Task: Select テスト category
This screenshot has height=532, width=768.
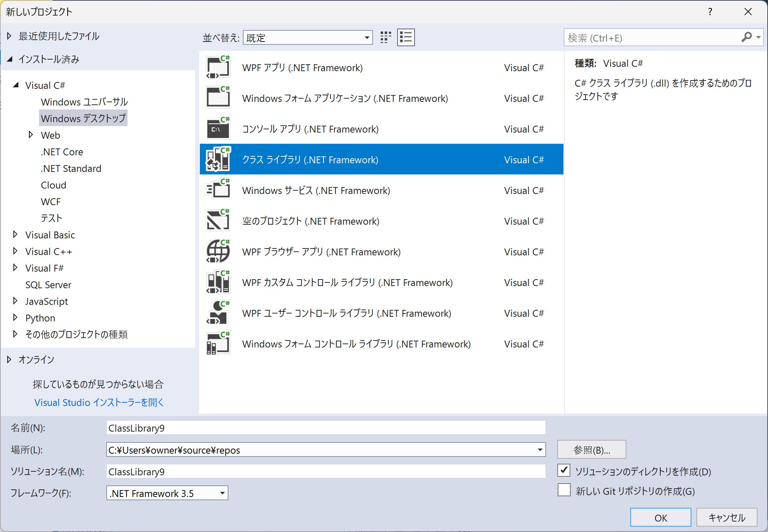Action: click(51, 218)
